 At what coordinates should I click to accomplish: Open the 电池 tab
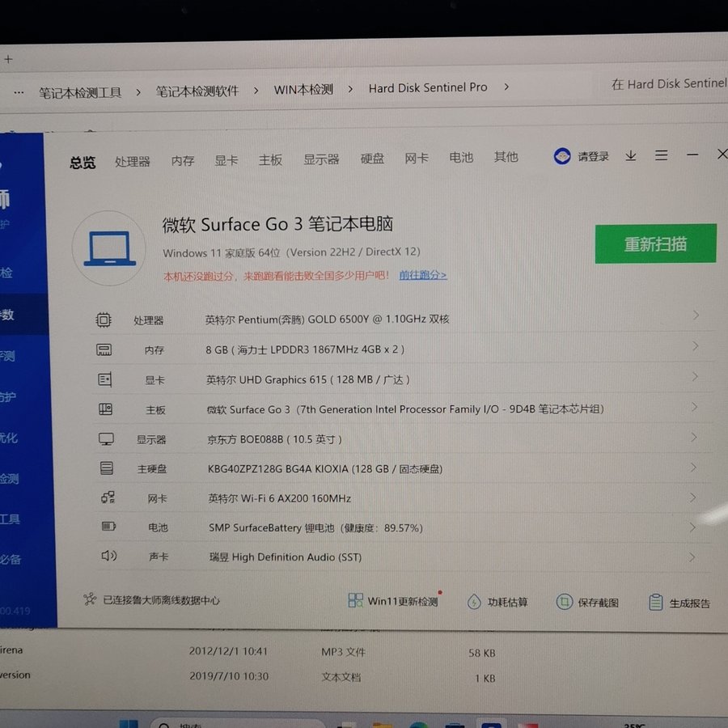point(461,158)
